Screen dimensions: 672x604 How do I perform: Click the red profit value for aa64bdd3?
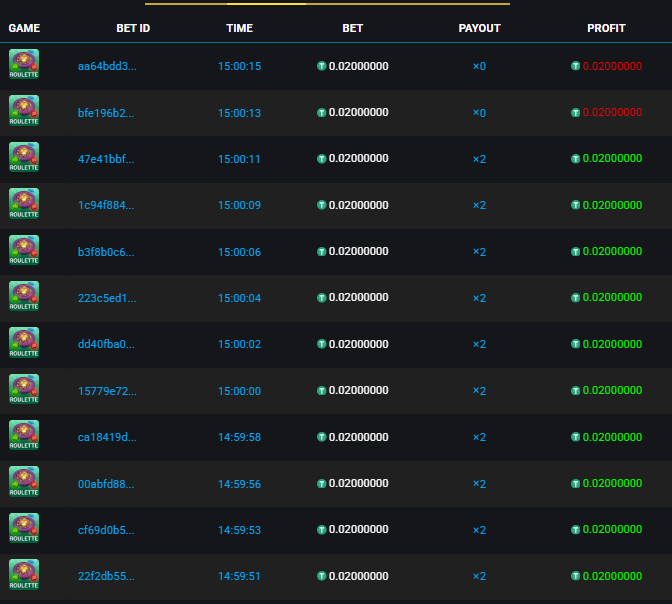tap(612, 66)
